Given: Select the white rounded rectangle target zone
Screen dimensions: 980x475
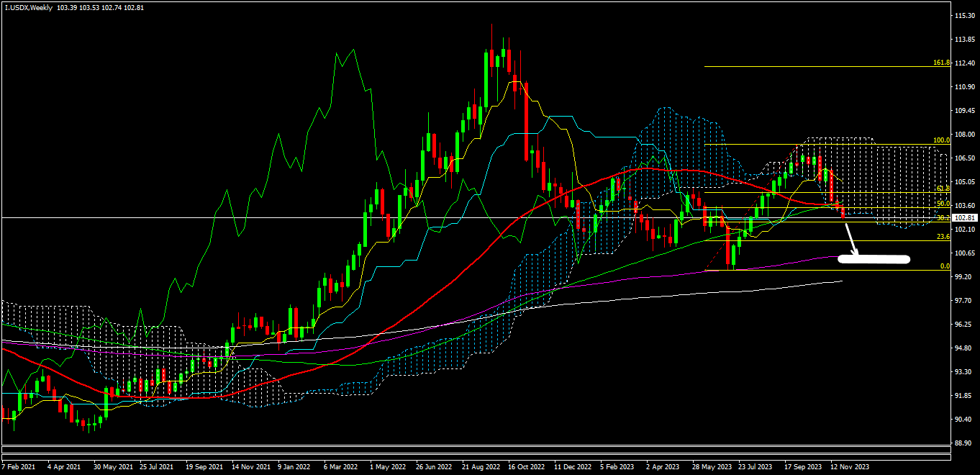Looking at the screenshot, I should (874, 259).
